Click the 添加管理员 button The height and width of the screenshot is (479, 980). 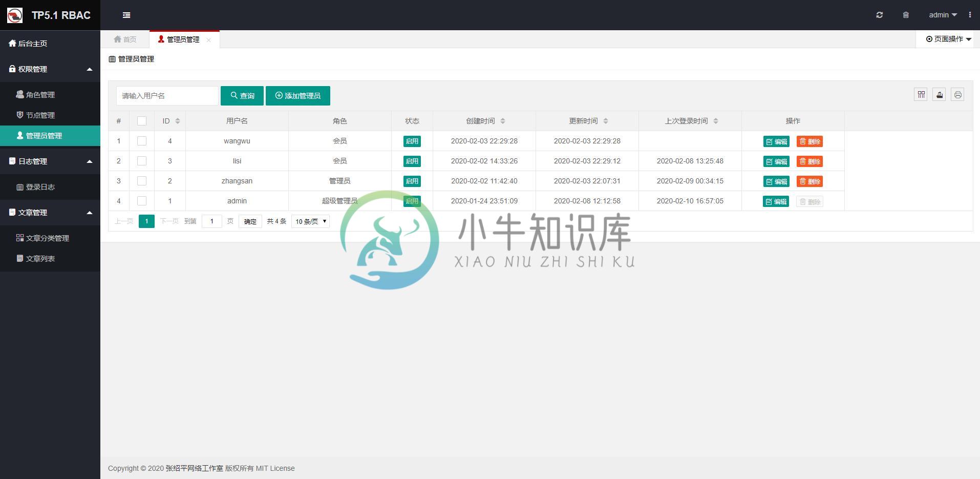click(298, 96)
